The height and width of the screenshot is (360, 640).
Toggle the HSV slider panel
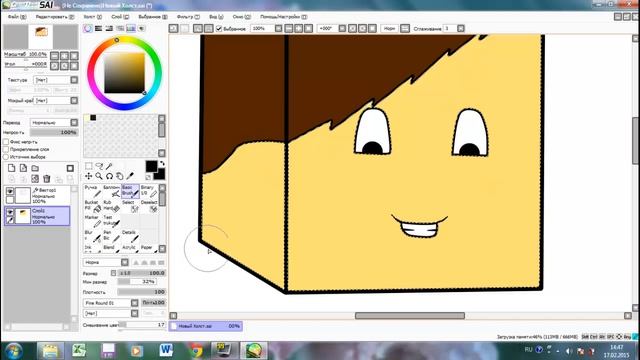[109, 28]
